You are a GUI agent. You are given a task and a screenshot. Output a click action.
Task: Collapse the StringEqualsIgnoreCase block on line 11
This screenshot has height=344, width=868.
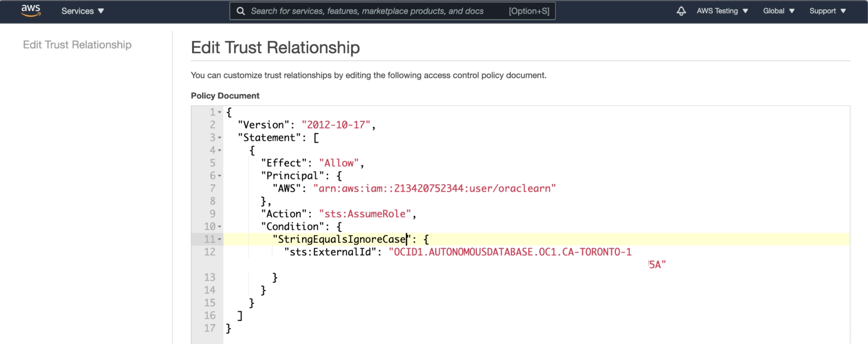click(x=220, y=240)
